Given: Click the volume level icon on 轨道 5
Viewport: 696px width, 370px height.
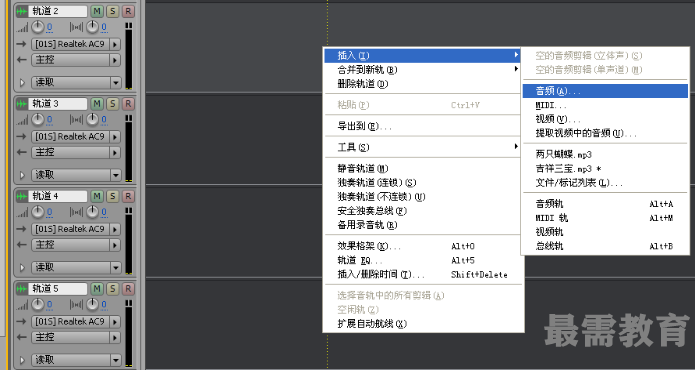Looking at the screenshot, I should [22, 306].
